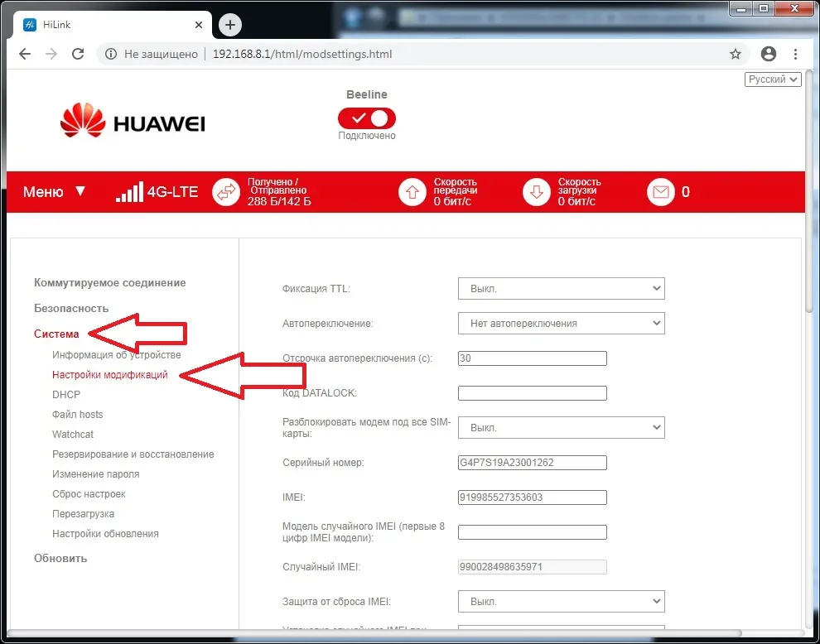Click the messages envelope icon
The image size is (820, 644).
660,192
